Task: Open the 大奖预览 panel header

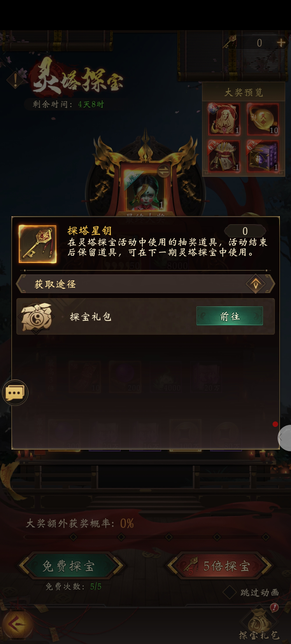Action: coord(244,92)
